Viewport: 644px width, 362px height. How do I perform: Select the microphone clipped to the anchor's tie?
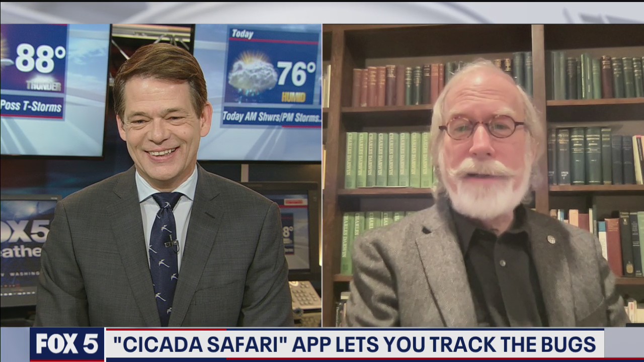coord(172,243)
